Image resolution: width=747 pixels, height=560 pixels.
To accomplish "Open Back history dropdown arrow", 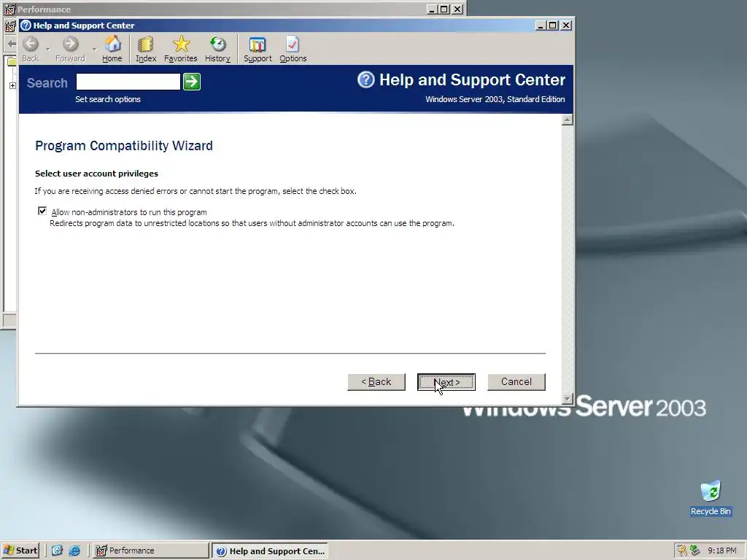I will [47, 49].
